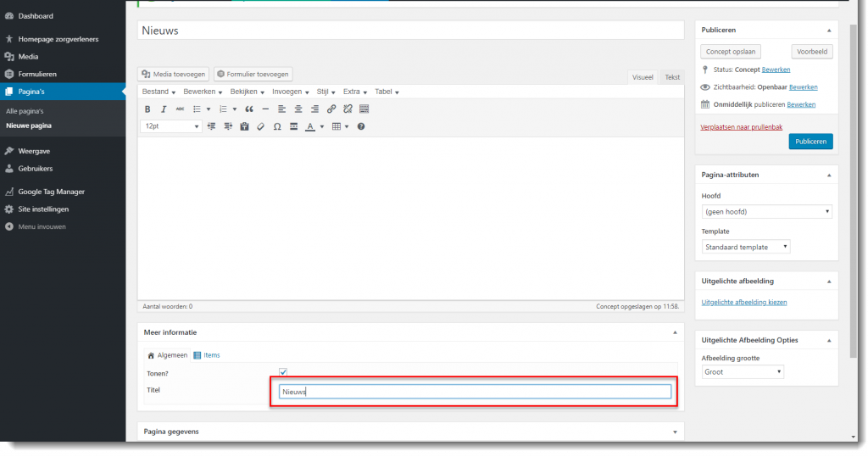
Task: Open the Invoegen menu
Action: (x=290, y=92)
